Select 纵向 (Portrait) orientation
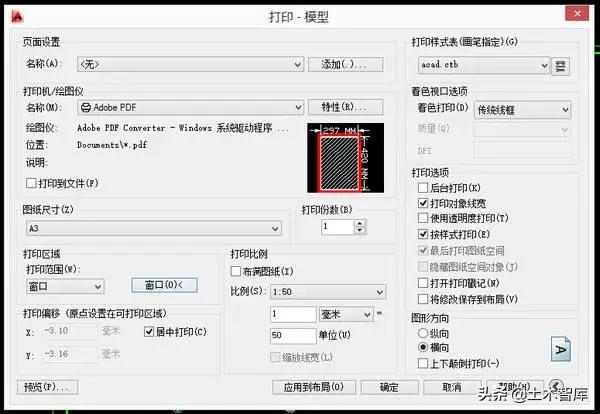Viewport: 600px width, 414px height. [423, 333]
